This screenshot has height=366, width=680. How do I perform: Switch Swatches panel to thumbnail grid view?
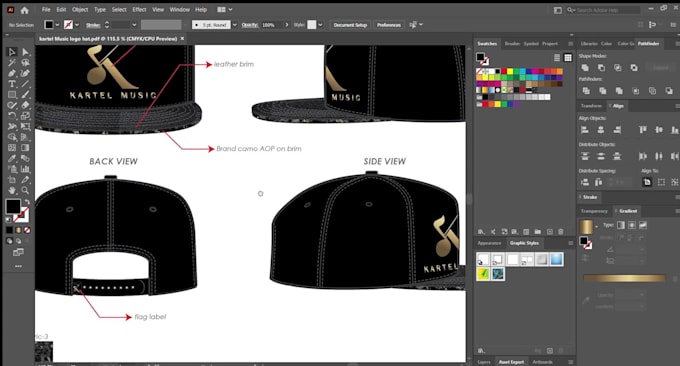coord(568,58)
